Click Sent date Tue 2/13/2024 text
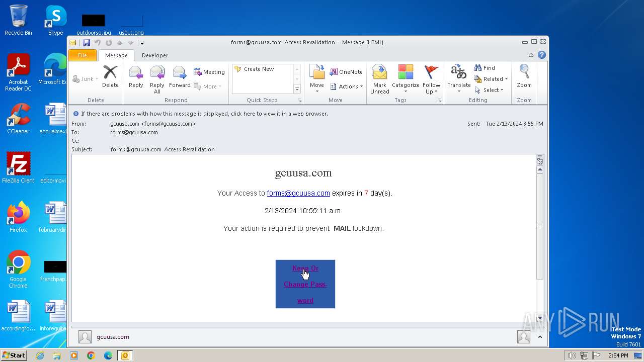 [514, 124]
